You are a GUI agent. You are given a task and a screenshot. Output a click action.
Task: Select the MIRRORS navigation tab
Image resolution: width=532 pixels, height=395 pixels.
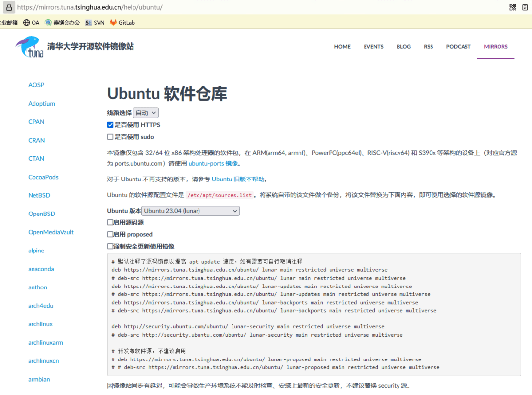click(496, 46)
